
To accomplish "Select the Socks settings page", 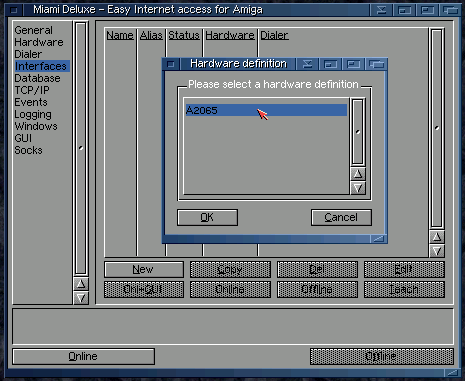I will pos(28,150).
